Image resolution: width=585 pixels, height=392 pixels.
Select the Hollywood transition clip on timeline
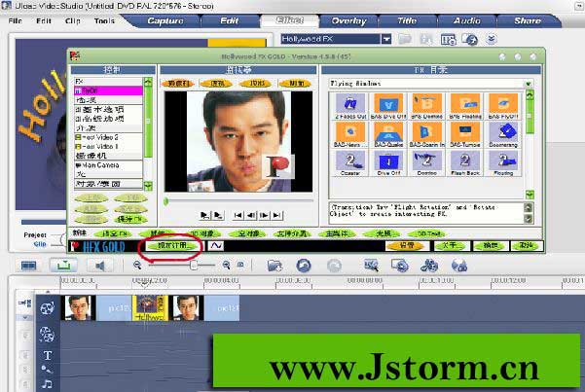[150, 308]
